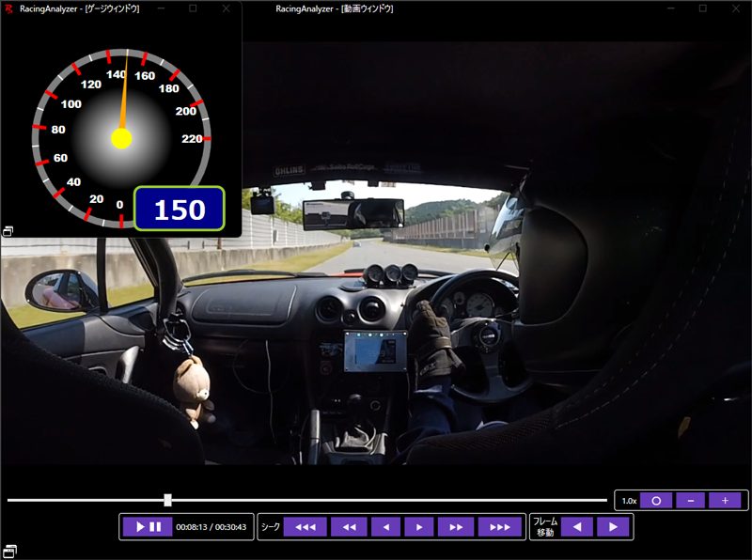Step back one frame
This screenshot has width=752, height=560.
pyautogui.click(x=577, y=527)
